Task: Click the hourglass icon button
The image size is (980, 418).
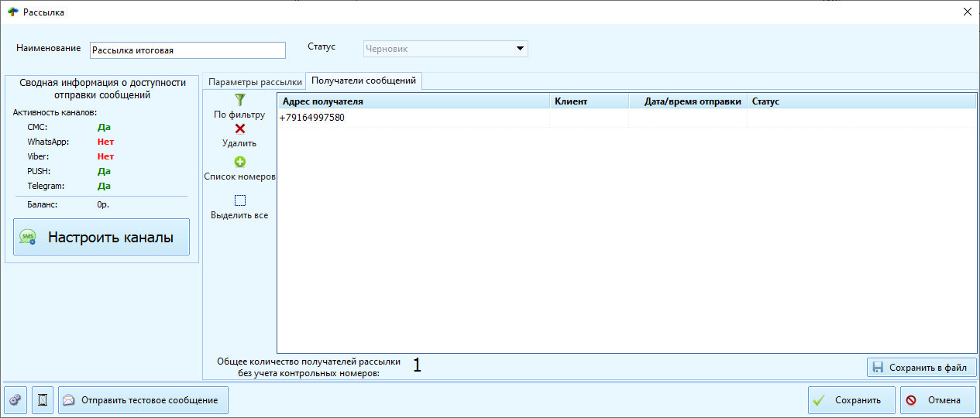Action: [x=43, y=400]
